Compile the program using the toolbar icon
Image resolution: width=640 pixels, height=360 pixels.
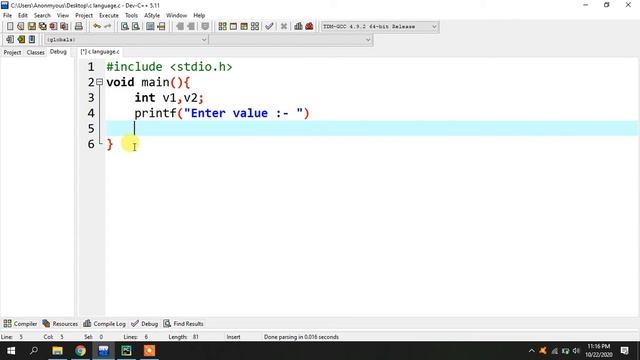pyautogui.click(x=222, y=27)
